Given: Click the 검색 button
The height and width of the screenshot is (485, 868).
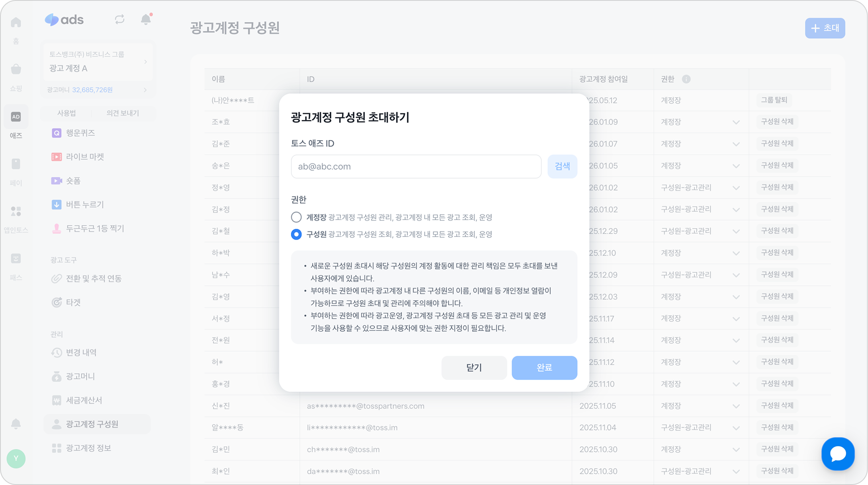Looking at the screenshot, I should point(562,166).
